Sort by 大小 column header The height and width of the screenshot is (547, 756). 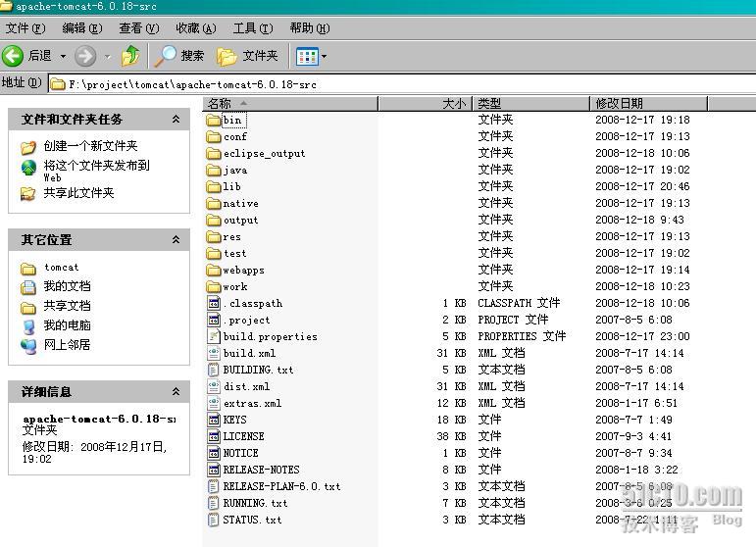426,104
